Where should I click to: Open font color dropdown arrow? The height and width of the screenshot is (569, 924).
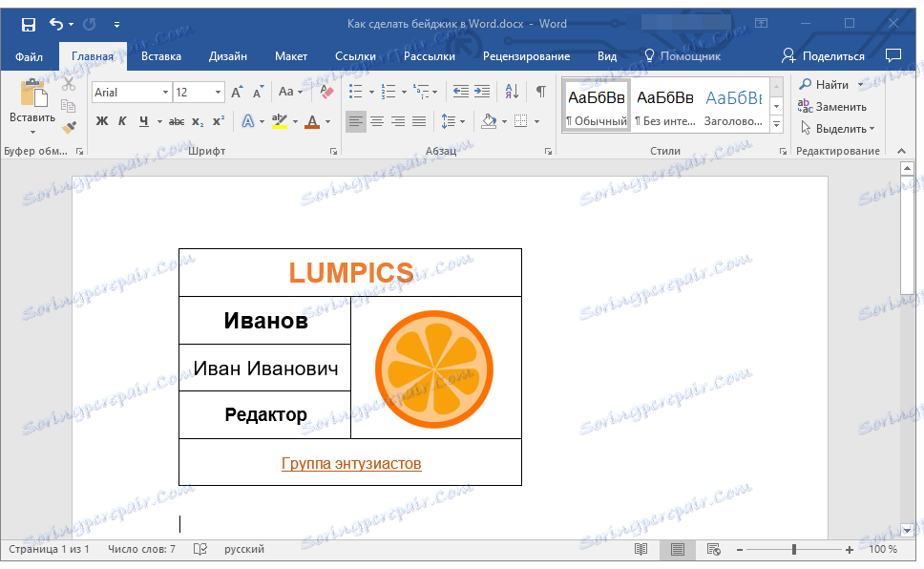[x=327, y=122]
